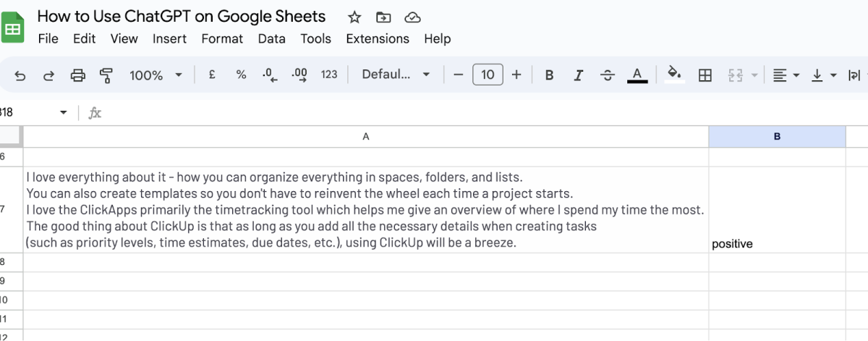Open the Help menu
Image resolution: width=868 pixels, height=341 pixels.
[437, 38]
